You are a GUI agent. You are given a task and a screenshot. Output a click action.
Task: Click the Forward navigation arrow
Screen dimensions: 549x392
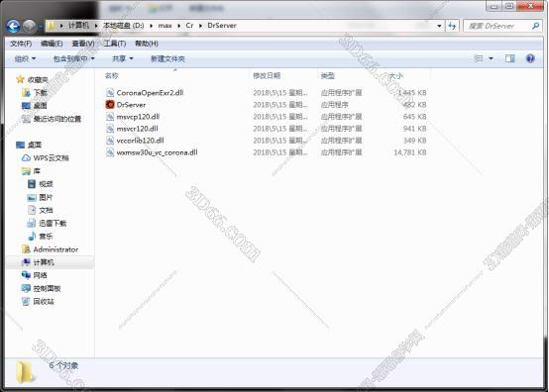click(30, 26)
